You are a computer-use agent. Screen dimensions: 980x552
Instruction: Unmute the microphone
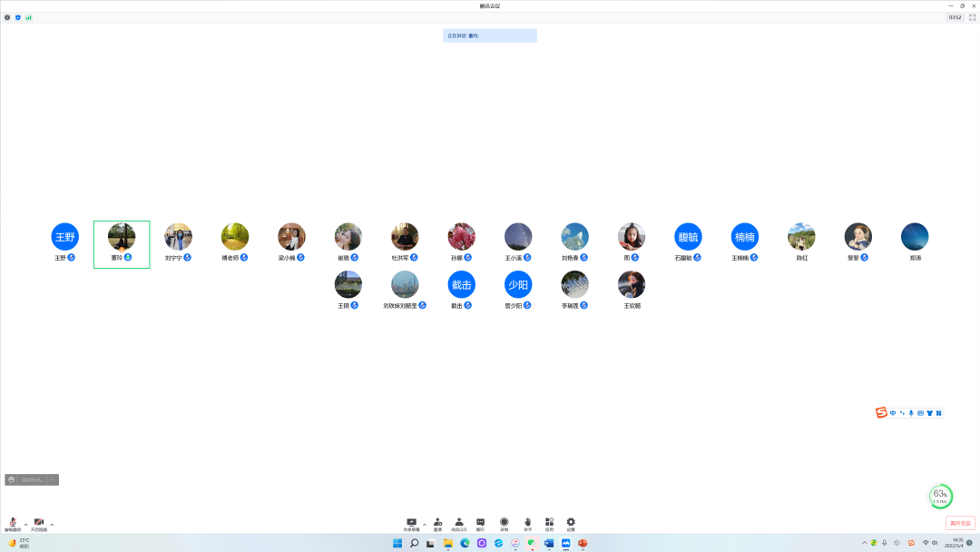click(x=13, y=523)
